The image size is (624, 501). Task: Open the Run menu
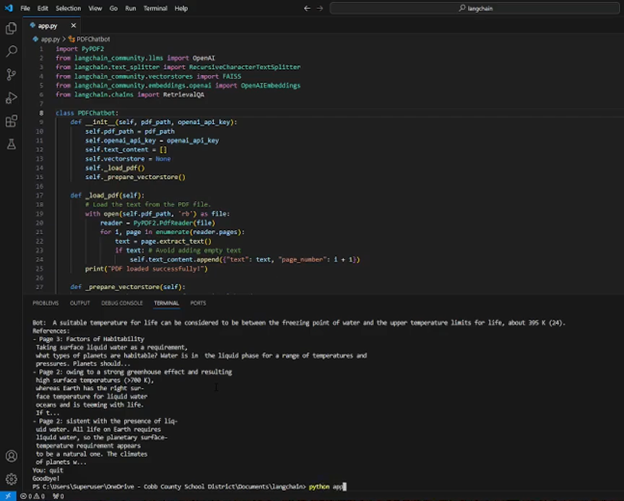tap(131, 8)
